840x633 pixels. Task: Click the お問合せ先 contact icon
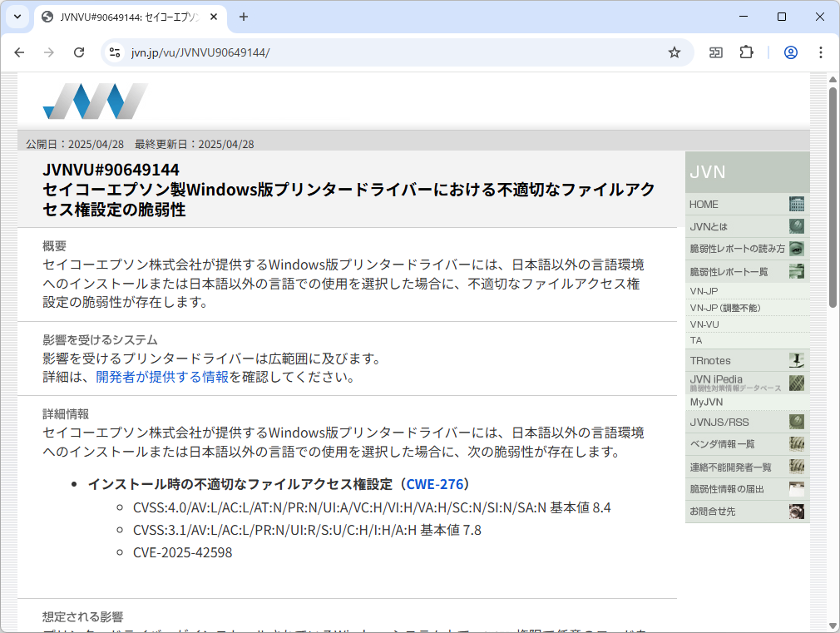coord(797,511)
